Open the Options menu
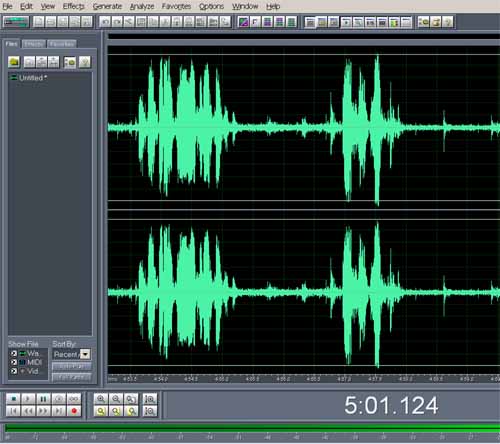 click(211, 6)
